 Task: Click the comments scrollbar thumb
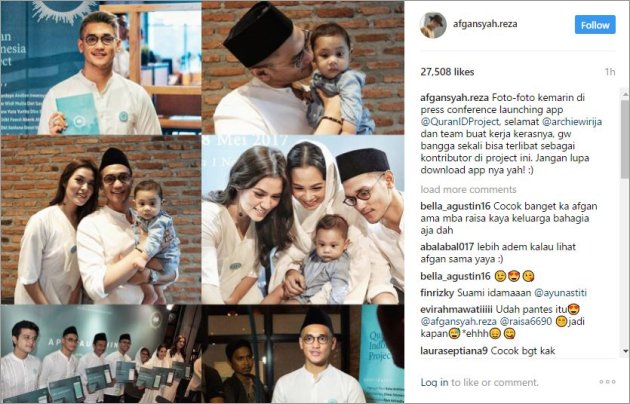[625, 139]
